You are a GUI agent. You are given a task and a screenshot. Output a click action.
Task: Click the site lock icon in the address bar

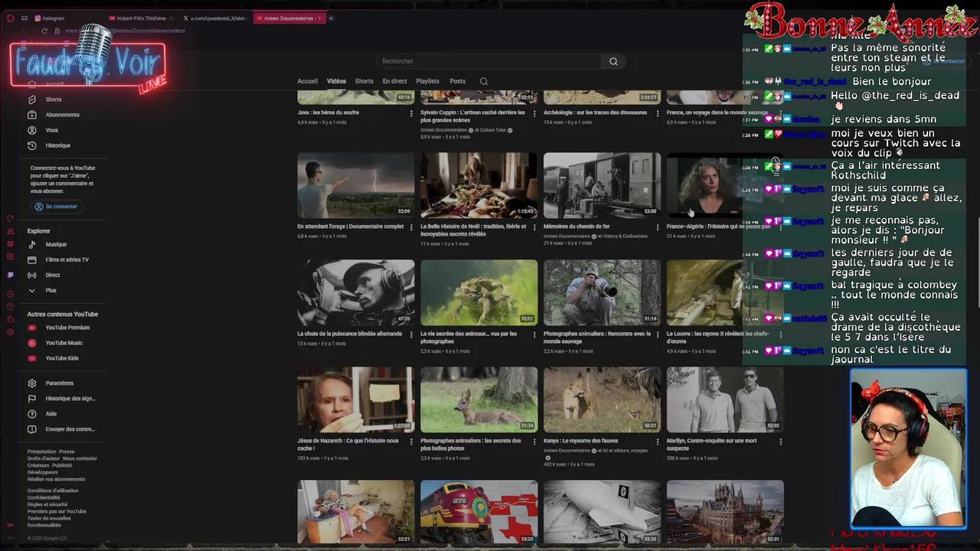tap(57, 31)
